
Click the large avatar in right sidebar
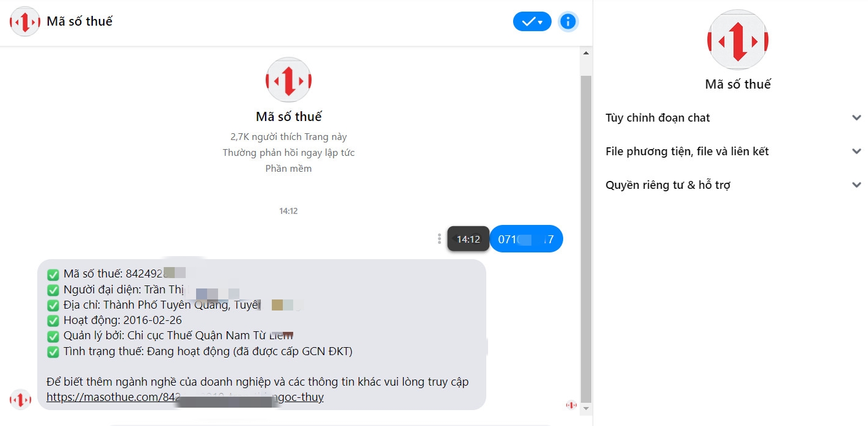coord(737,40)
